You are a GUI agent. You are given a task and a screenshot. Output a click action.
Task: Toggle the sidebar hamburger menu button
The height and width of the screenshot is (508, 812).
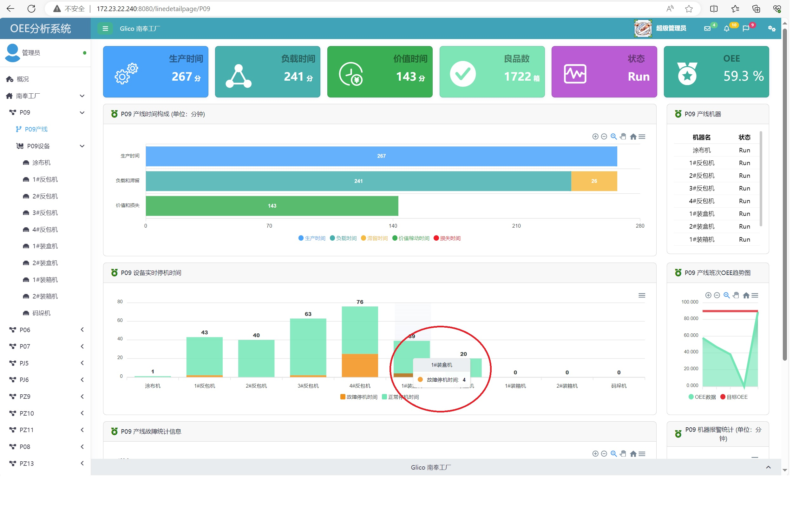pyautogui.click(x=105, y=29)
